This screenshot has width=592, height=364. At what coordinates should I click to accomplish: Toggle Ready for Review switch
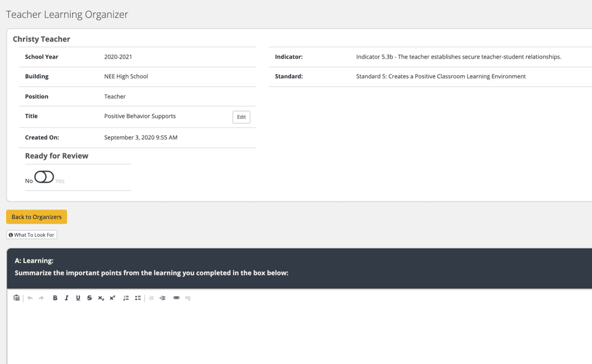point(44,177)
